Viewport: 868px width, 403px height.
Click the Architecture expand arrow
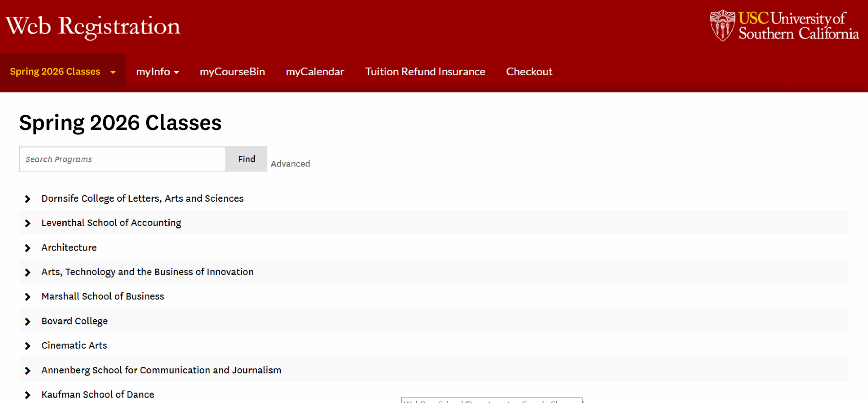[x=27, y=248]
